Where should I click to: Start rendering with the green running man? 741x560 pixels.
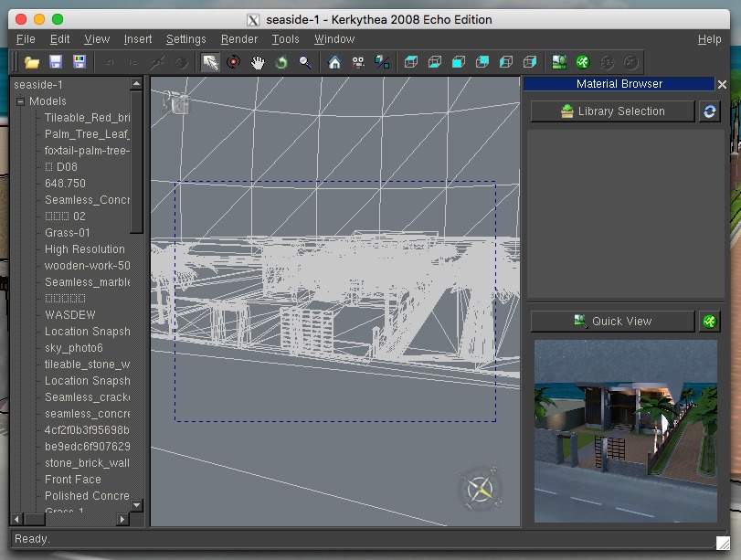(583, 62)
